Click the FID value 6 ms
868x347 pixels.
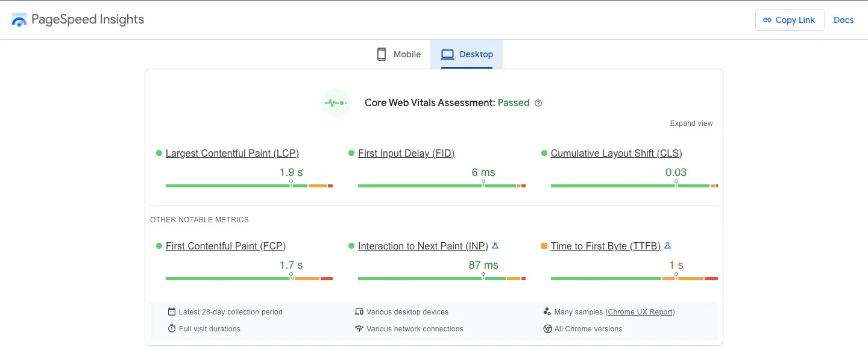tap(483, 172)
